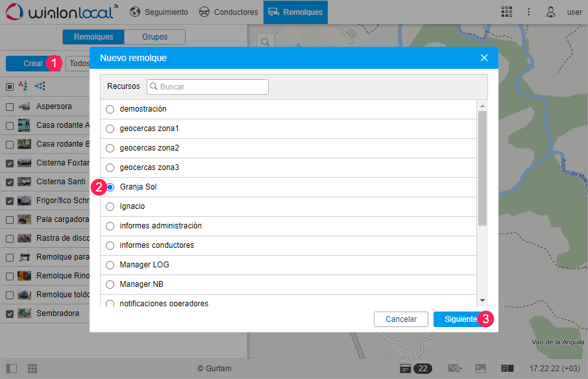This screenshot has height=379, width=588.
Task: Click the Sembradora trailer thumbnail
Action: (25, 313)
